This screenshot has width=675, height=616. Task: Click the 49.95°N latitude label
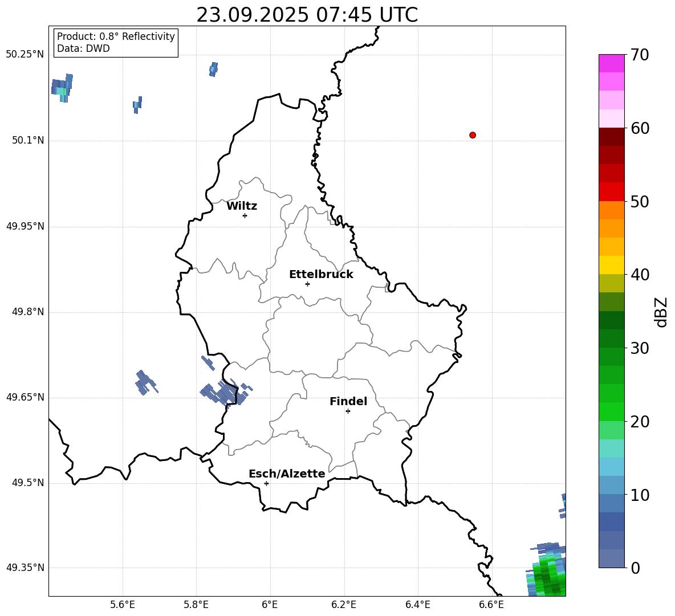pyautogui.click(x=25, y=226)
